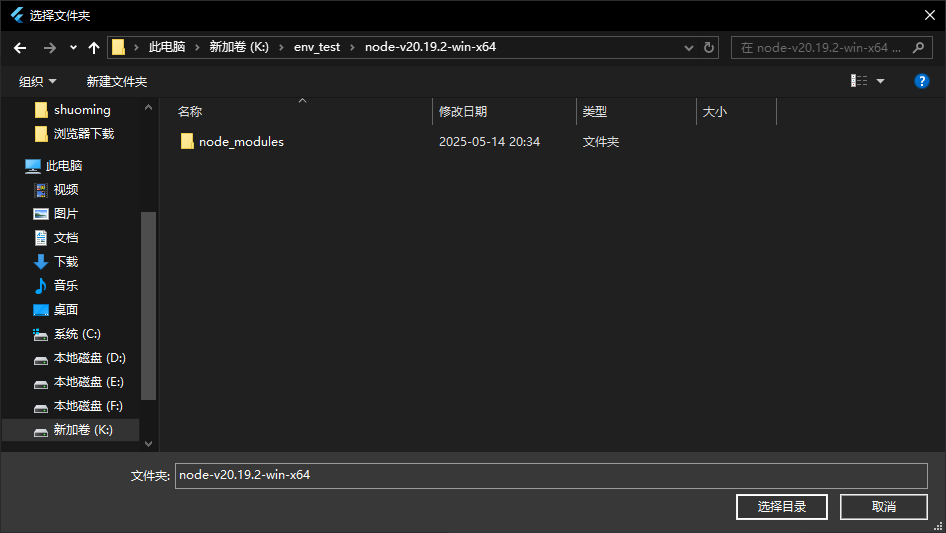Navigate to env_test breadcrumb segment
This screenshot has height=533, width=946.
[x=317, y=47]
